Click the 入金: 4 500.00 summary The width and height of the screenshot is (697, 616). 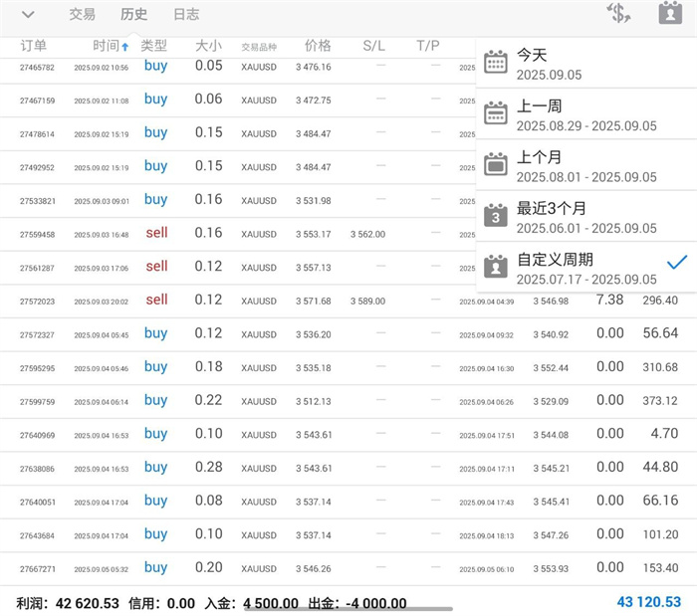pyautogui.click(x=251, y=603)
